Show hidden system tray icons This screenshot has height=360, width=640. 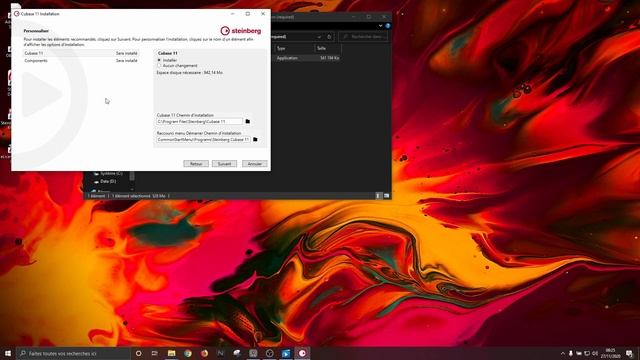point(563,353)
